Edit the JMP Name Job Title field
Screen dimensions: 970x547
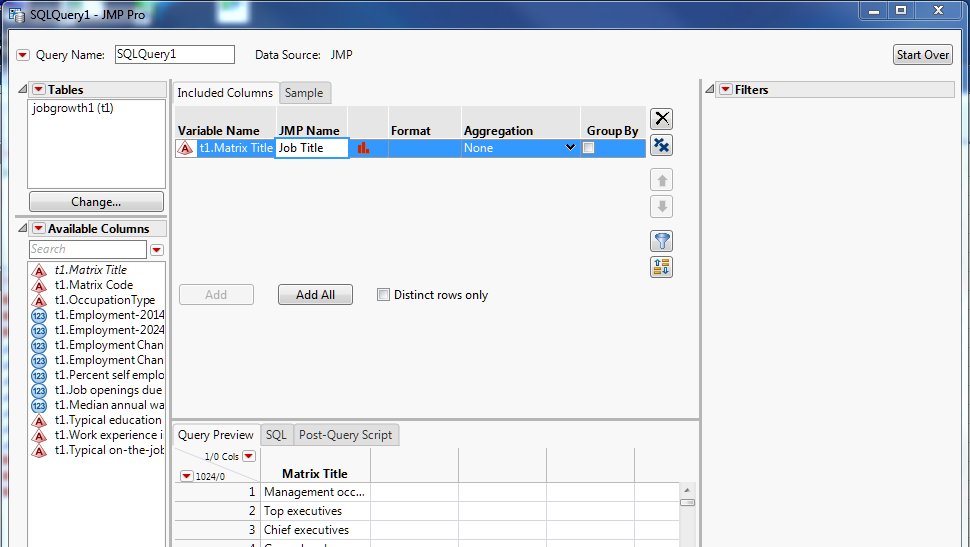pyautogui.click(x=312, y=148)
